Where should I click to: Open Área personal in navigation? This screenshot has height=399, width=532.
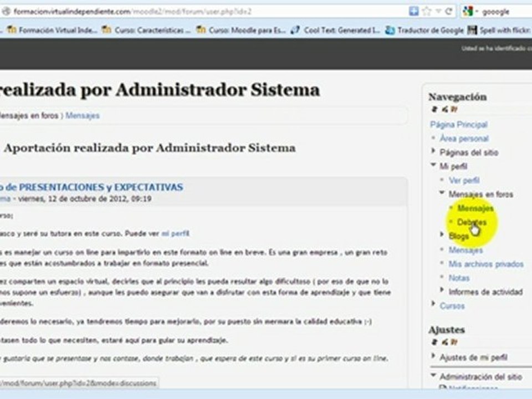coord(464,139)
